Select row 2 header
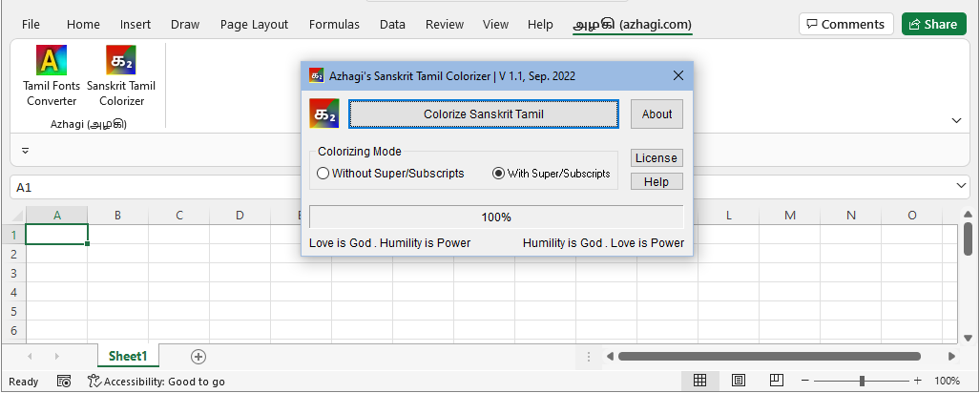 tap(14, 255)
